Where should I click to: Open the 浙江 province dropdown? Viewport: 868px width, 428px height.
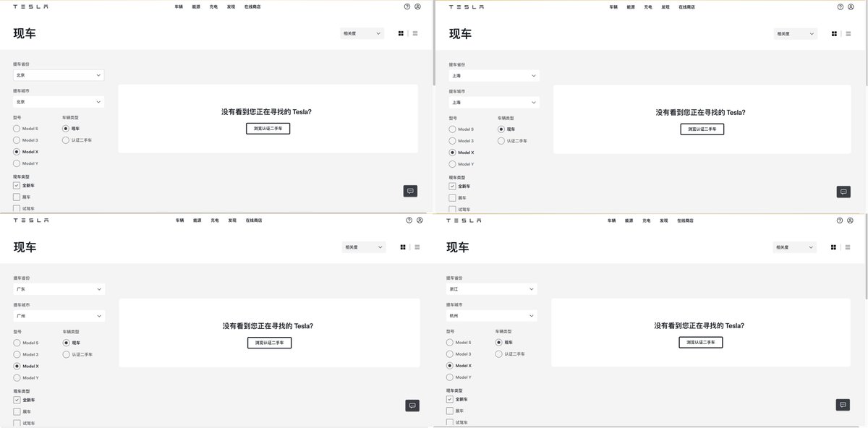click(492, 289)
